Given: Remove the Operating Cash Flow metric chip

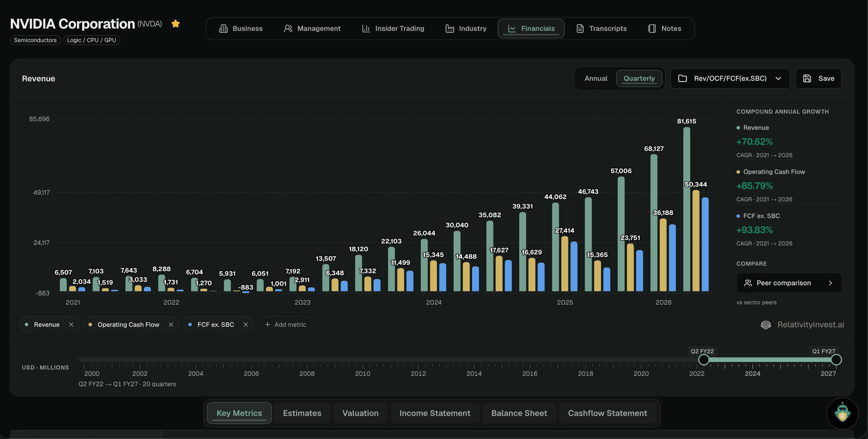Looking at the screenshot, I should click(171, 325).
